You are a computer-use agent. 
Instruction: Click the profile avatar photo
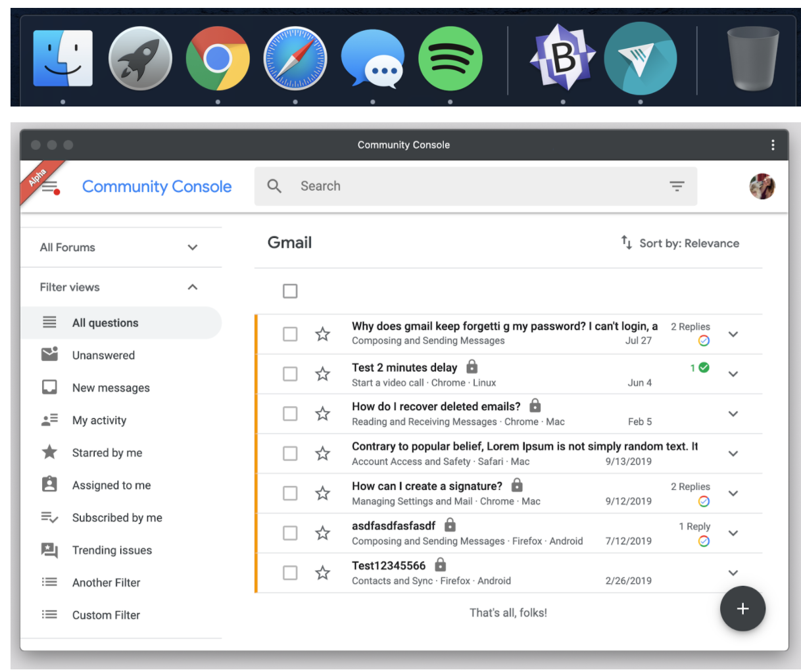762,186
